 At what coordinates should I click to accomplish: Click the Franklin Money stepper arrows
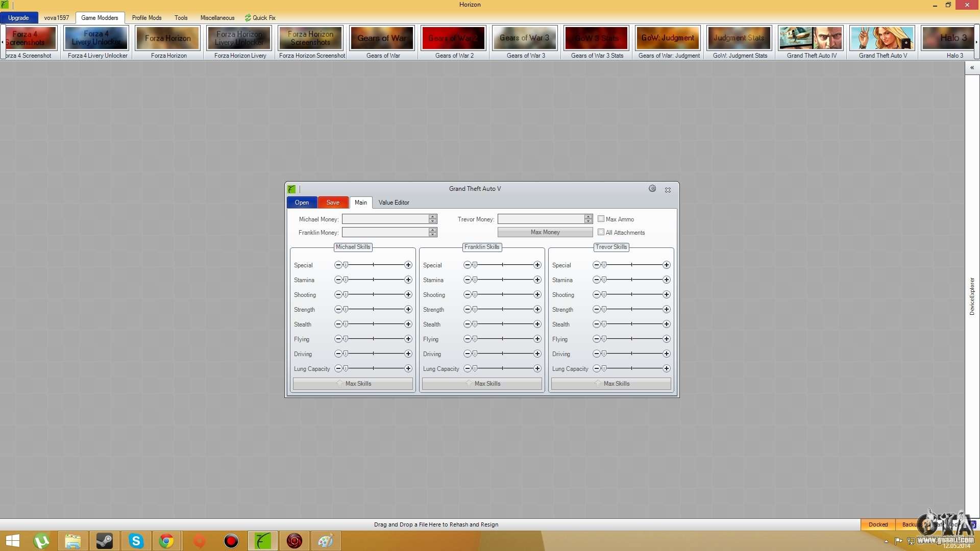point(433,232)
